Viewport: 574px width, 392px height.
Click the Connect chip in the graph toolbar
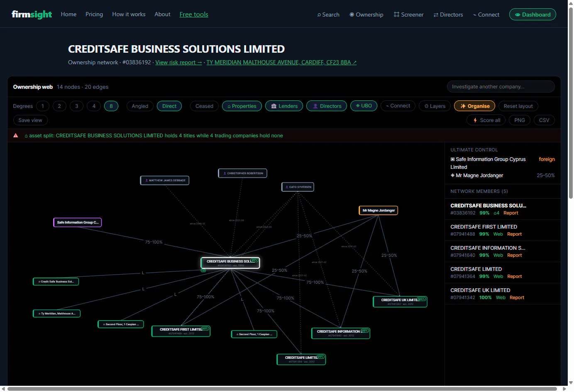point(398,106)
